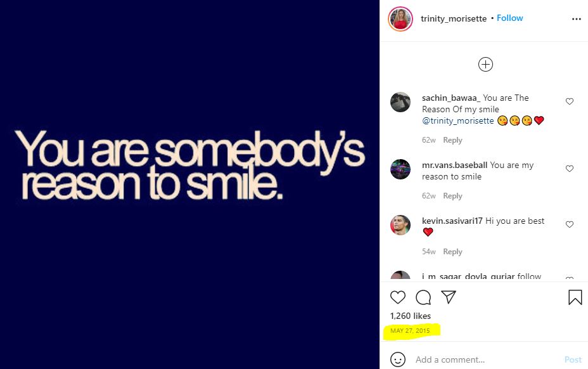This screenshot has height=369, width=588.
Task: Reply to sachin_bawaa_'s comment
Action: click(452, 140)
